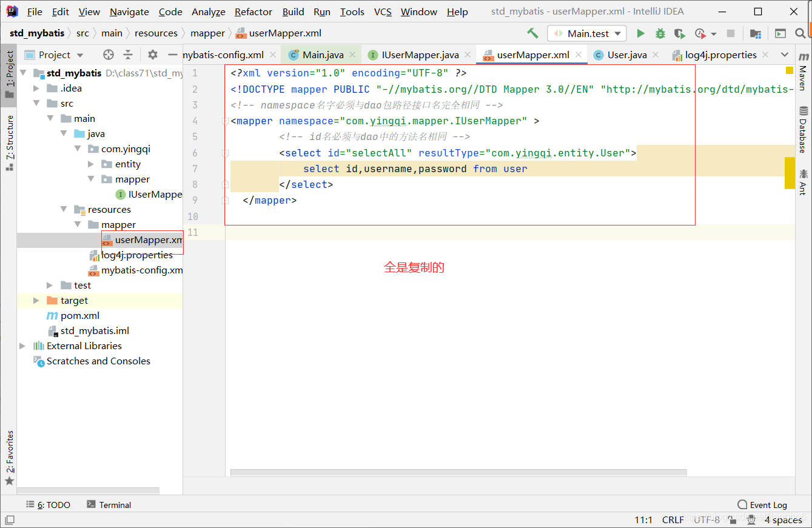812x528 pixels.
Task: Run with Coverage shield icon
Action: (680, 33)
